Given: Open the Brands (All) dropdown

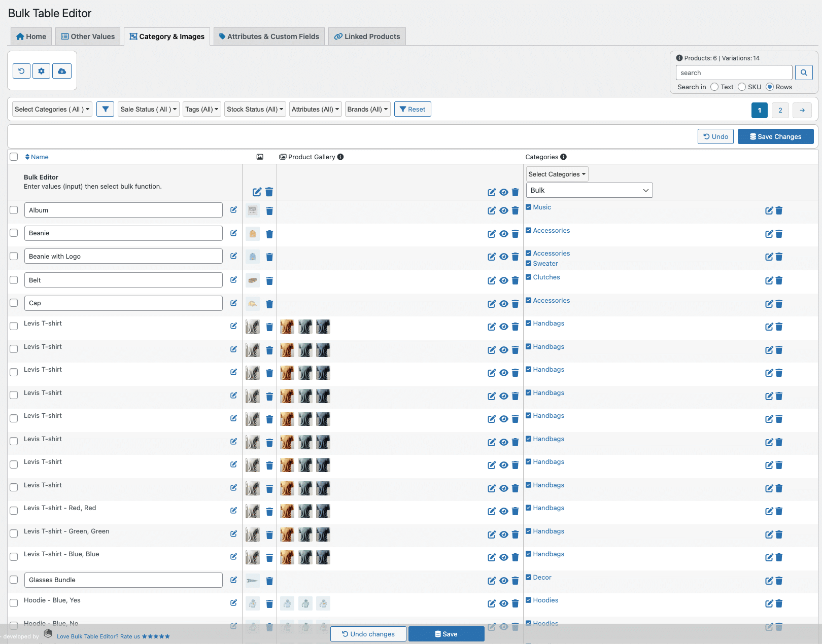Looking at the screenshot, I should coord(367,109).
